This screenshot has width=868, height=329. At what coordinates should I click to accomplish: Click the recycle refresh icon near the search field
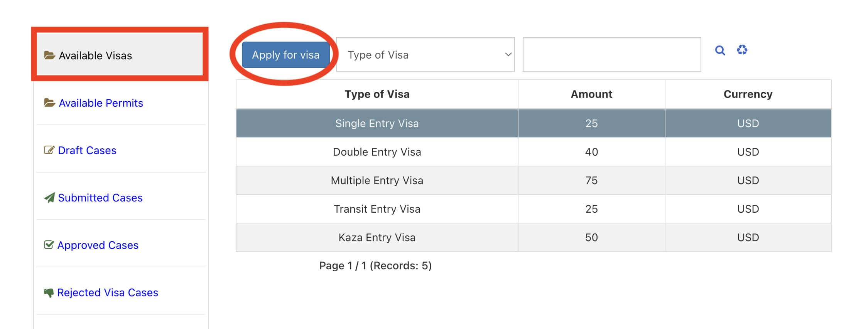pyautogui.click(x=742, y=50)
